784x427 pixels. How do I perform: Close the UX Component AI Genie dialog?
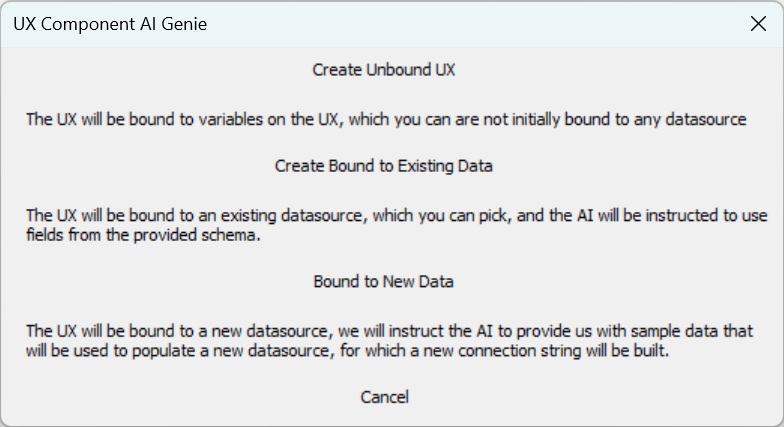[x=758, y=24]
